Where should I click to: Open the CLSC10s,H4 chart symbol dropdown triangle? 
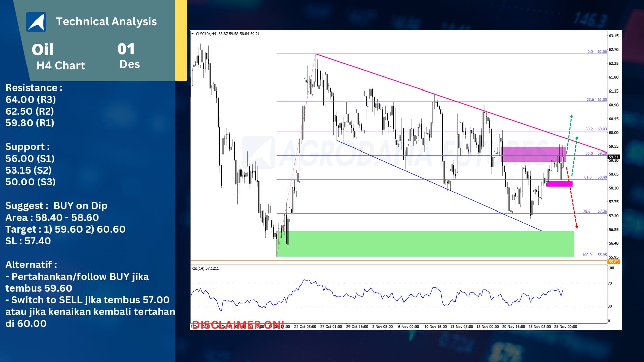click(192, 34)
